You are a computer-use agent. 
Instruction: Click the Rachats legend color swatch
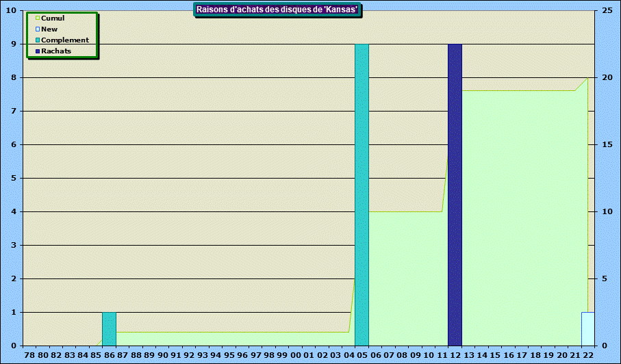[x=37, y=51]
